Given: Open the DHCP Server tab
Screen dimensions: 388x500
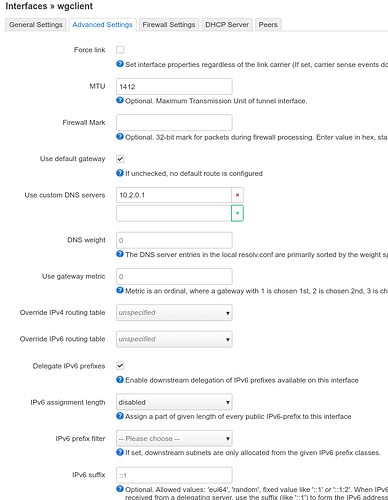Looking at the screenshot, I should pos(227,25).
